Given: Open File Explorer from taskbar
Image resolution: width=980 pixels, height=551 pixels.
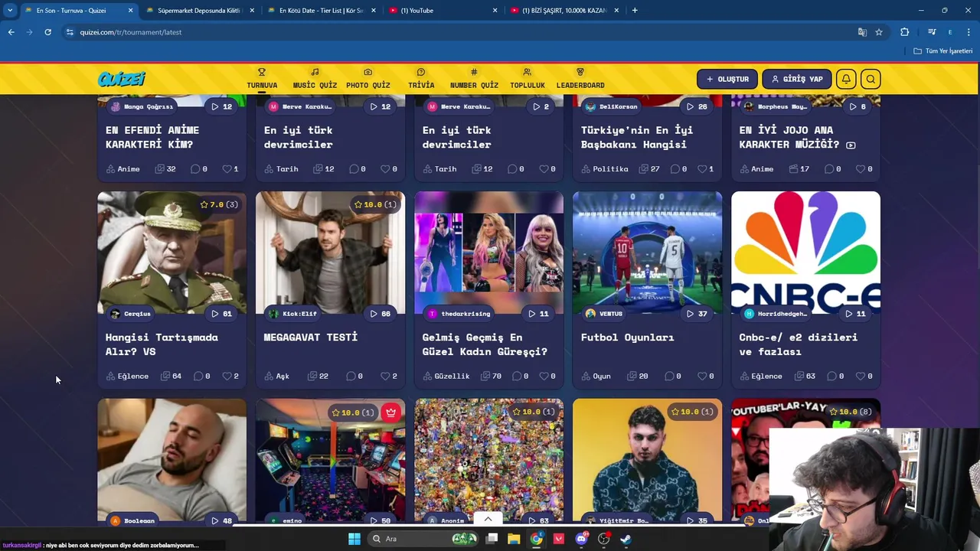Looking at the screenshot, I should [x=514, y=539].
